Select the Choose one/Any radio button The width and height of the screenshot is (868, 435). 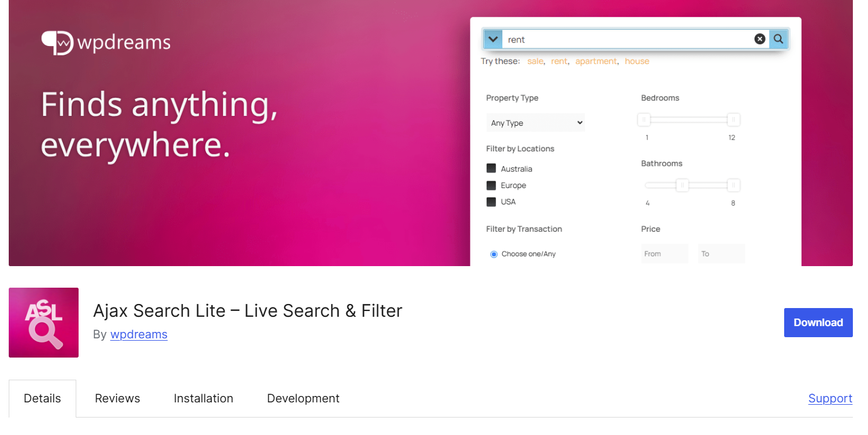[x=494, y=254]
